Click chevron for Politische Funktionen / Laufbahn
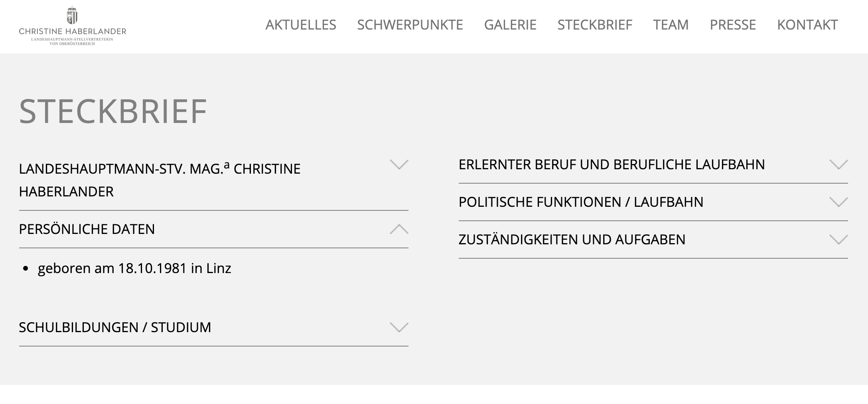This screenshot has height=404, width=868. [x=838, y=202]
